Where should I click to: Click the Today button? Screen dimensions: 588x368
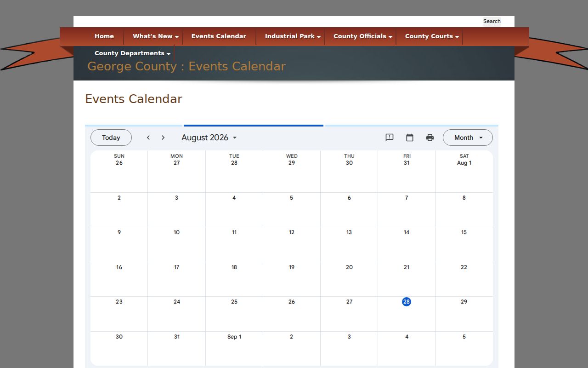tap(111, 138)
